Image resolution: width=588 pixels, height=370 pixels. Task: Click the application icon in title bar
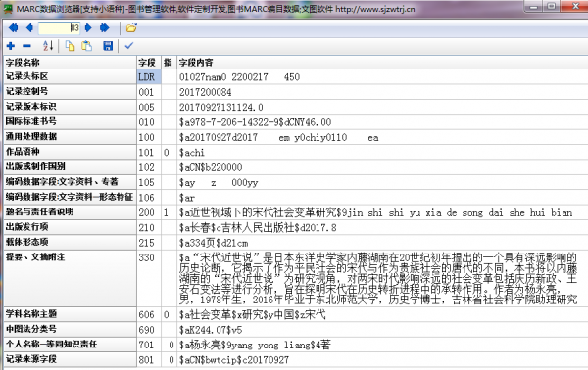(8, 8)
